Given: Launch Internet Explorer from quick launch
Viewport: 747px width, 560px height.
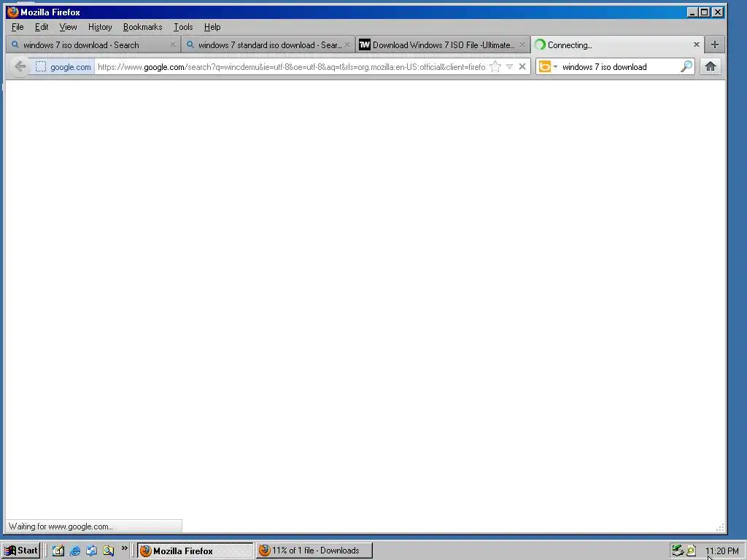Looking at the screenshot, I should click(x=75, y=551).
